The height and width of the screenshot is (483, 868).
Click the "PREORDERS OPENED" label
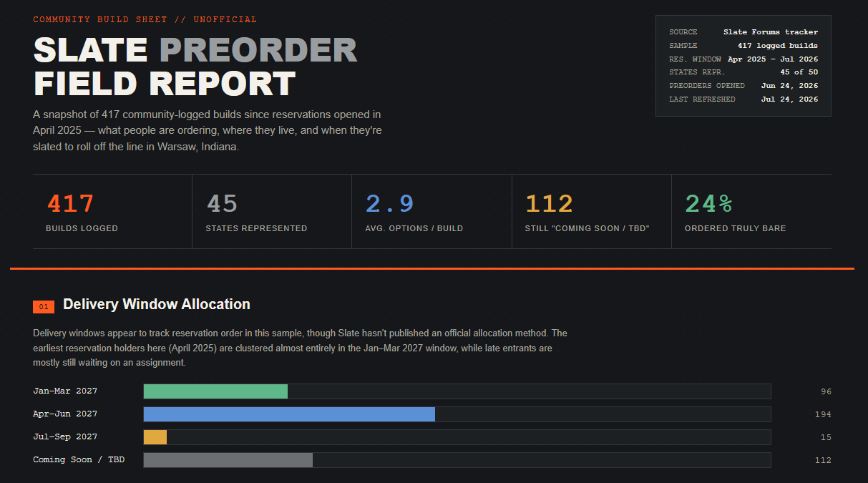(707, 86)
